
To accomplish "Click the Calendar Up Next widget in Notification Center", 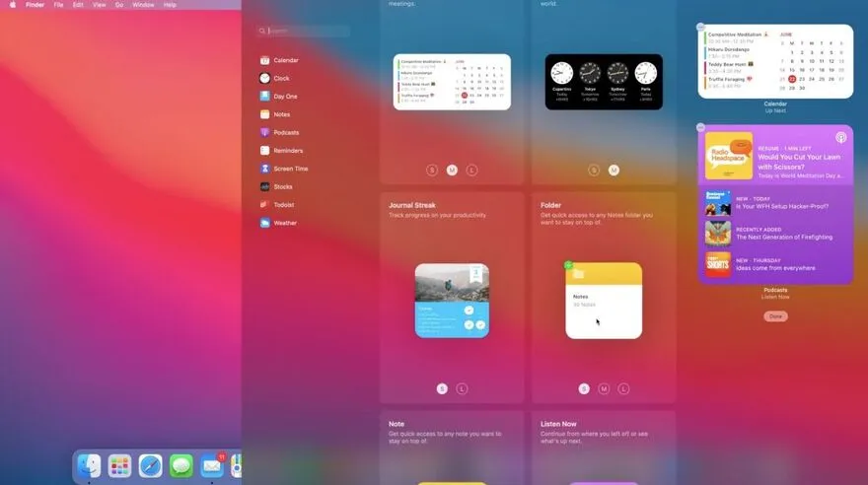I will tap(775, 61).
